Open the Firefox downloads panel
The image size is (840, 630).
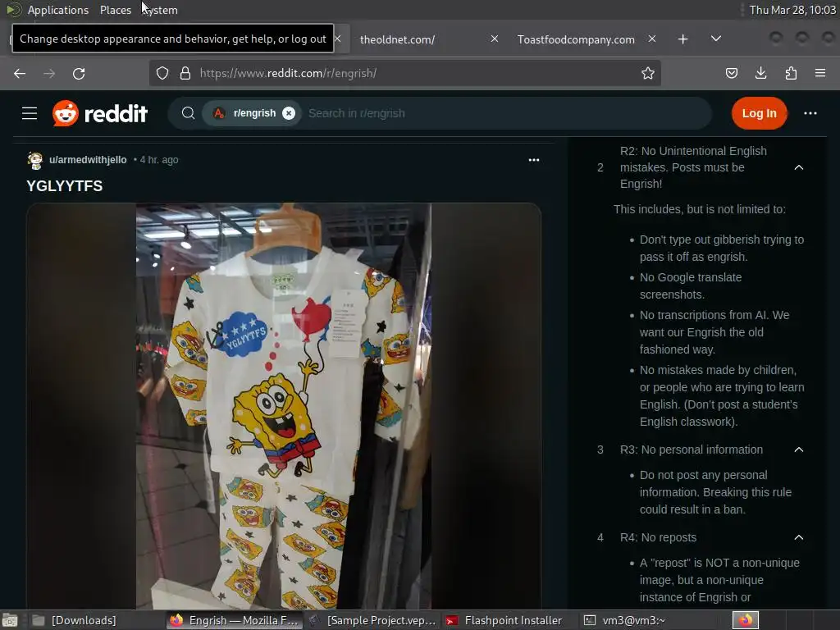tap(760, 73)
